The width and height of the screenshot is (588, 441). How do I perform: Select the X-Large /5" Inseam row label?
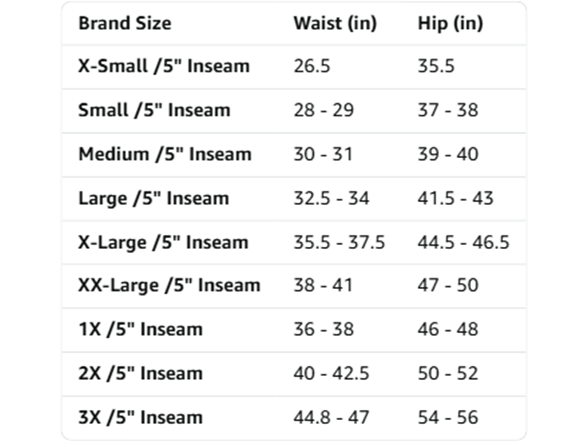coord(163,242)
